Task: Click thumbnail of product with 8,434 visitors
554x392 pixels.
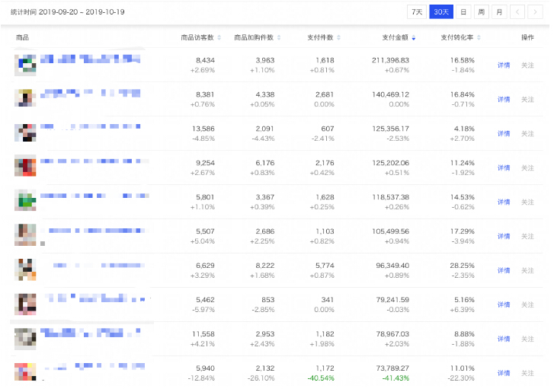Action: (x=25, y=65)
